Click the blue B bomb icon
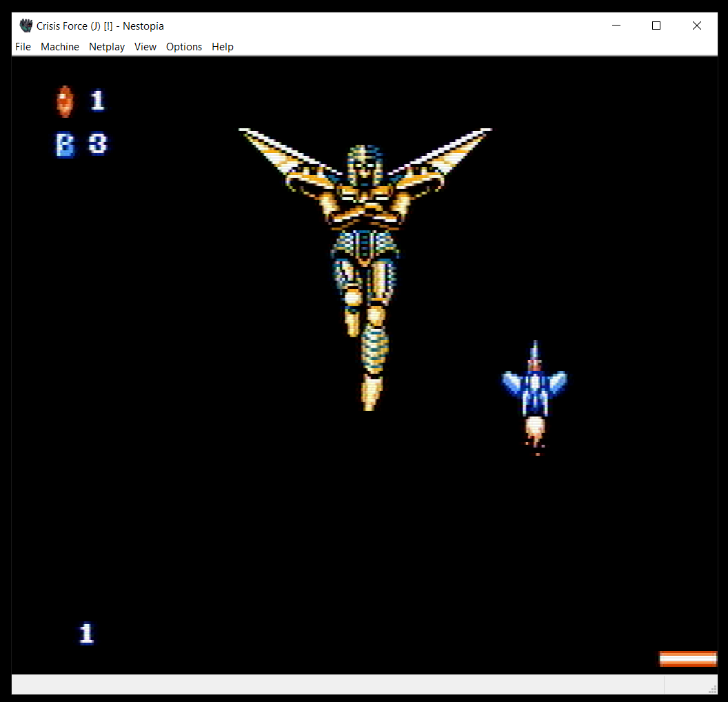 coord(65,144)
